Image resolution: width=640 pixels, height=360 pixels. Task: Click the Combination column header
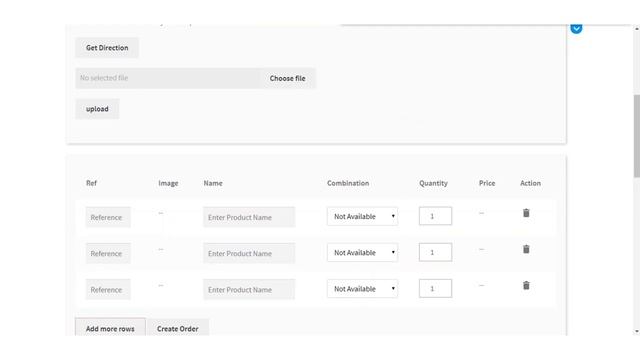coord(348,183)
